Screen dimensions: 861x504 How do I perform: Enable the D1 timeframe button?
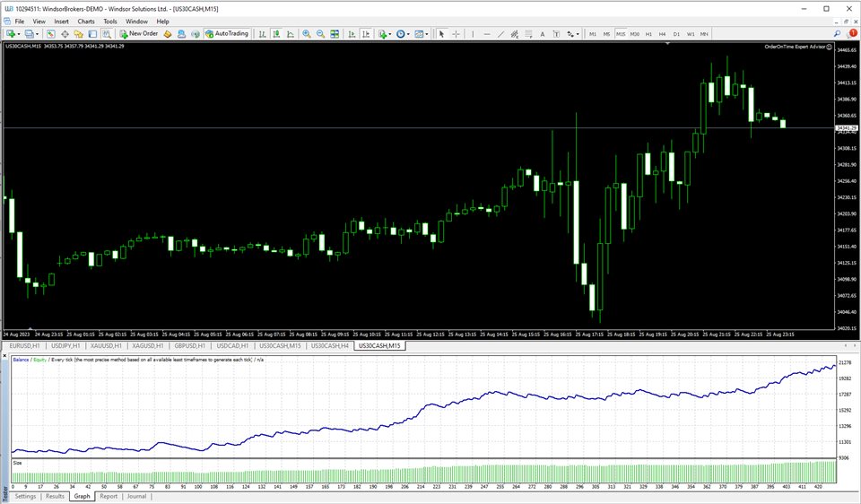point(676,34)
